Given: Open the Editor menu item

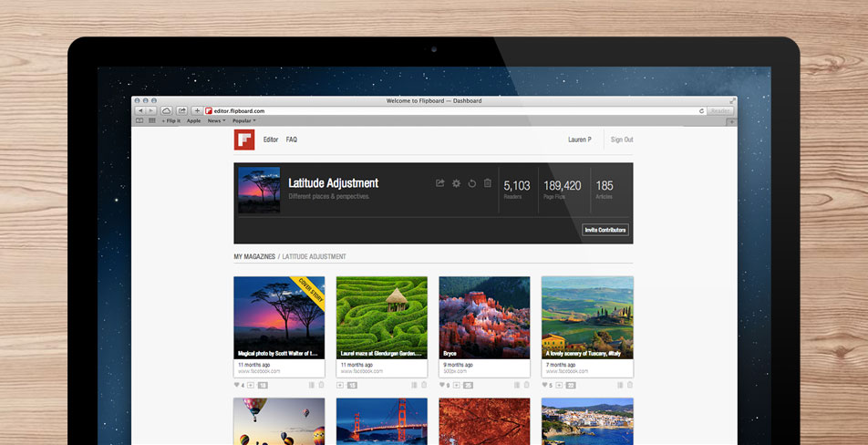Looking at the screenshot, I should 271,140.
